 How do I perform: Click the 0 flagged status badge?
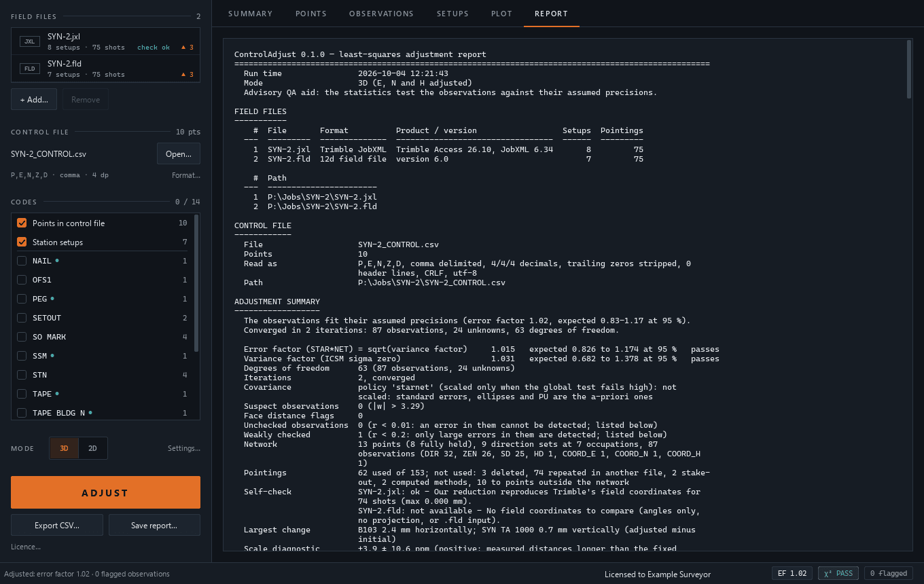point(889,573)
